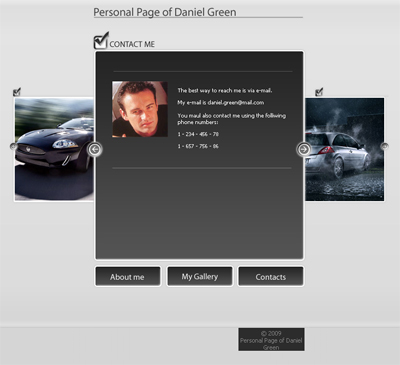400x365 pixels.
Task: Click the CONTACT ME heading
Action: [x=132, y=44]
